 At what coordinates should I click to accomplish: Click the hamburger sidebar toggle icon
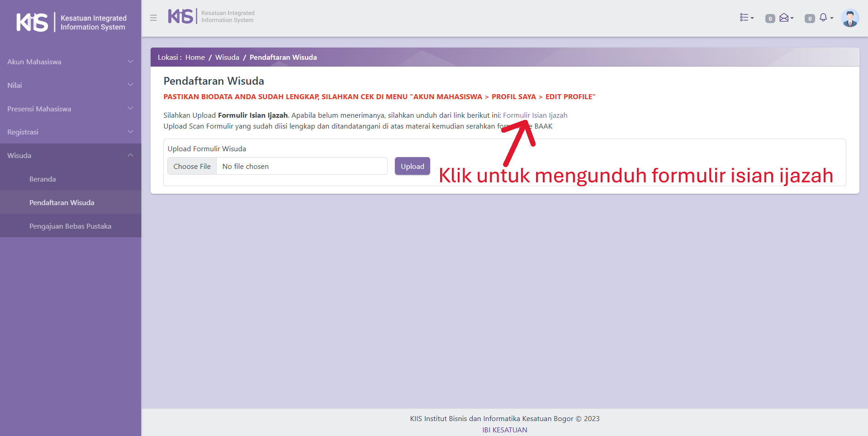click(153, 18)
